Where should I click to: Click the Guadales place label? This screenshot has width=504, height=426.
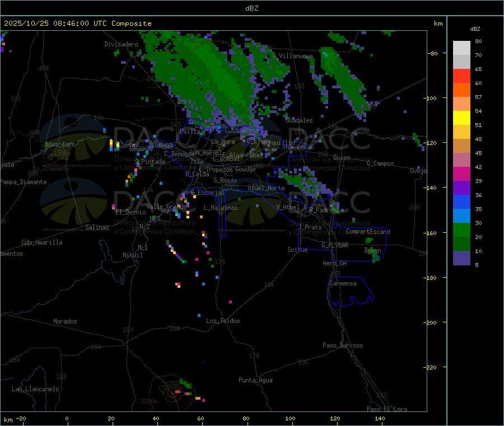coord(299,120)
